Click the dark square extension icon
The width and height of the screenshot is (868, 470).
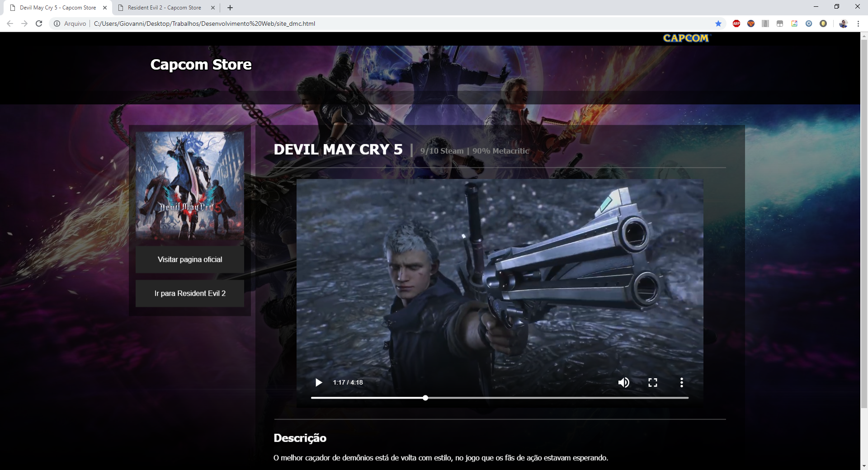tap(780, 23)
